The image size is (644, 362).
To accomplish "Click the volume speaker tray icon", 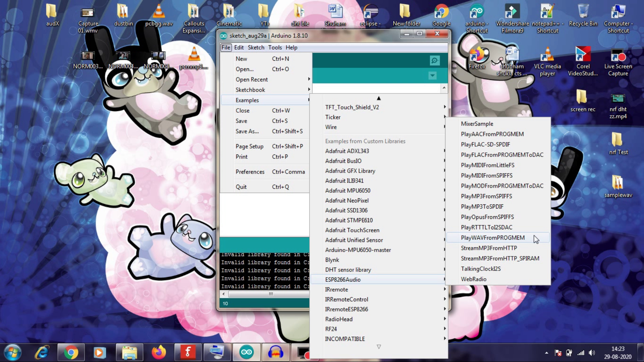I will tap(592, 353).
